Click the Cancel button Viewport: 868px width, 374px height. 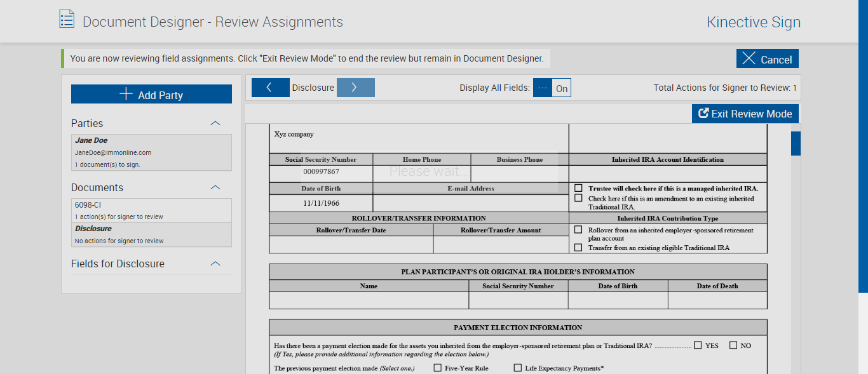768,58
